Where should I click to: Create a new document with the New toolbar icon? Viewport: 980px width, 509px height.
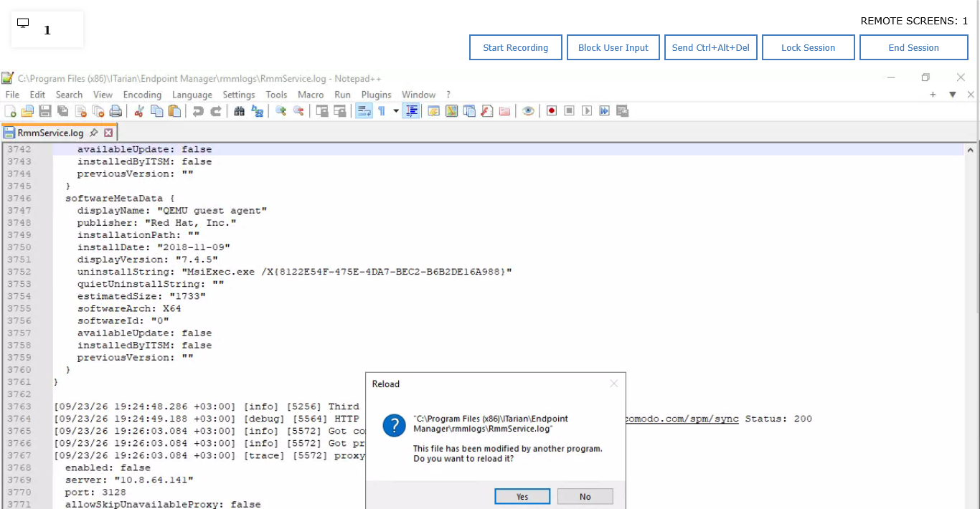point(10,111)
